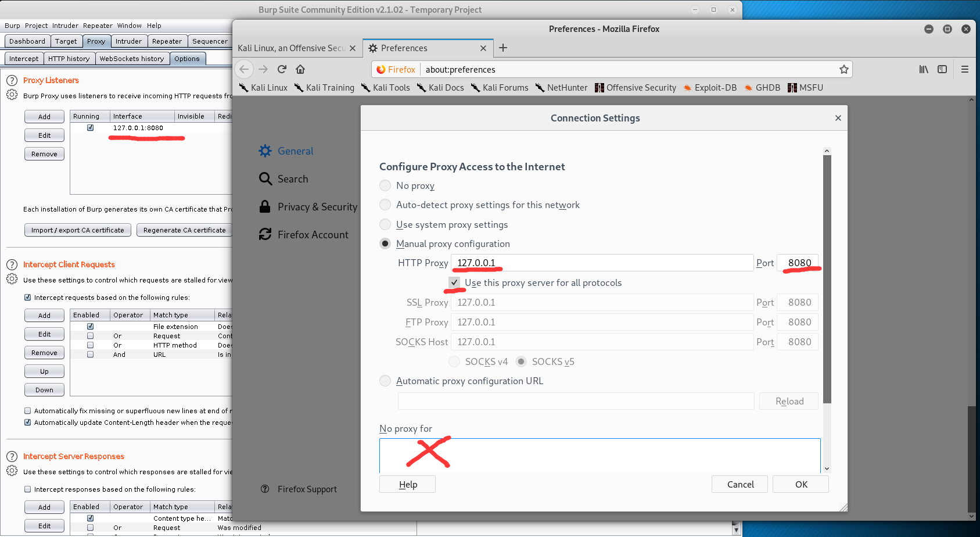The image size is (980, 537).
Task: Open GHDB bookmark
Action: (x=762, y=87)
